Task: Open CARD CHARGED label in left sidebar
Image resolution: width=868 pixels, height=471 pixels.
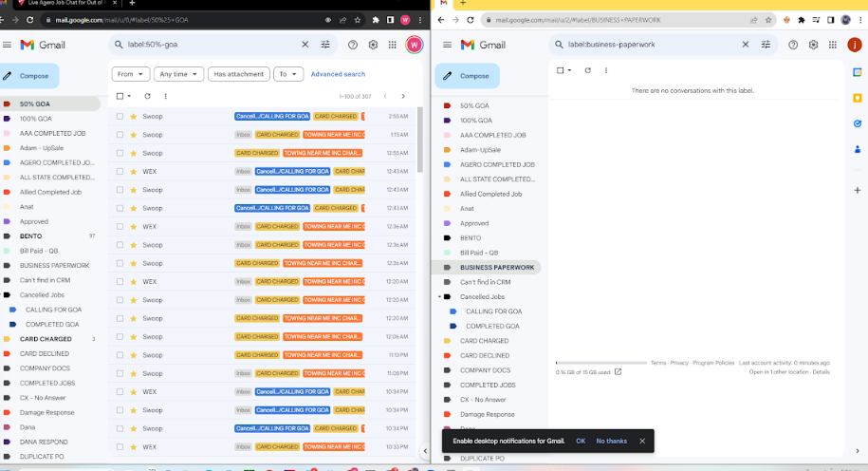Action: pos(46,339)
